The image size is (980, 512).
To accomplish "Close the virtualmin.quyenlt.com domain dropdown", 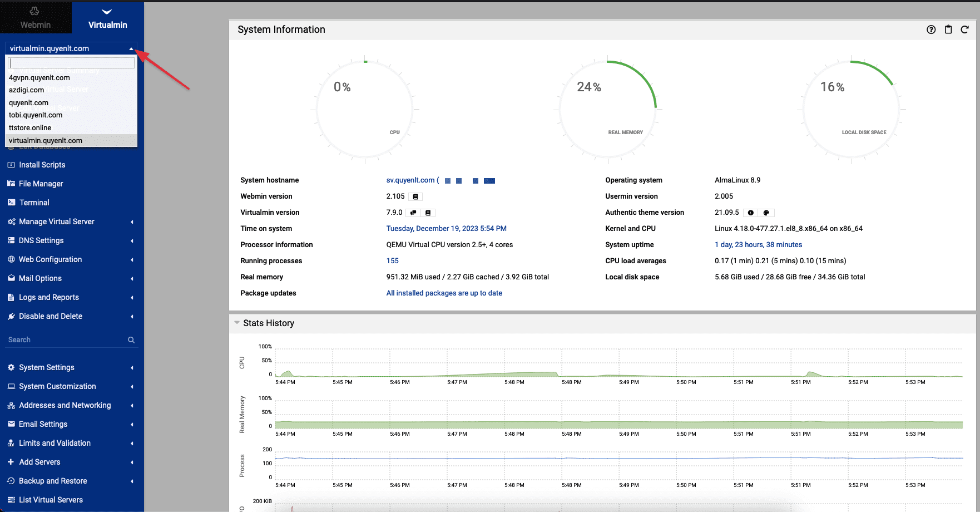I will (x=131, y=49).
